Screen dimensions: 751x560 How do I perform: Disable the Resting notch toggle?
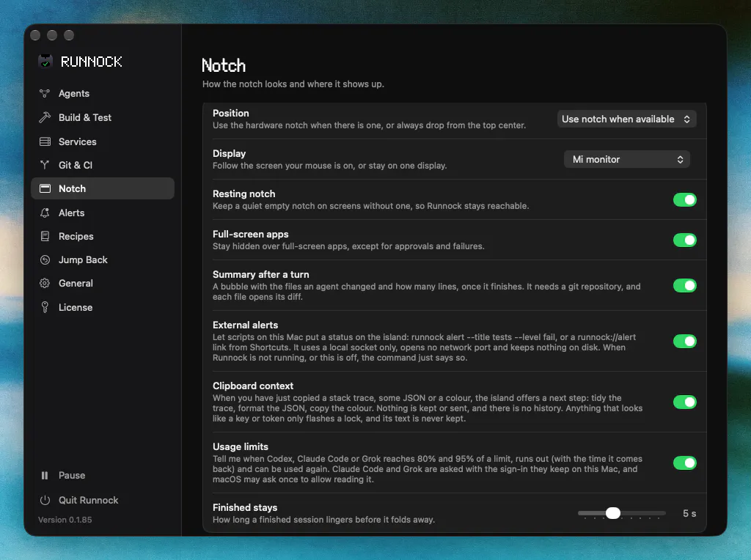(684, 199)
